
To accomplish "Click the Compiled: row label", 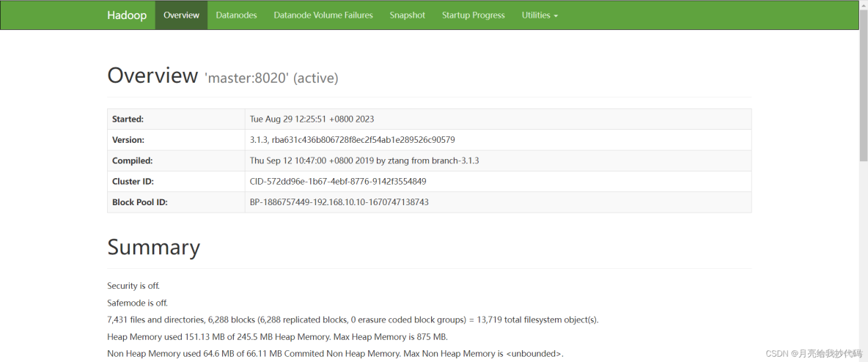I will pyautogui.click(x=132, y=160).
